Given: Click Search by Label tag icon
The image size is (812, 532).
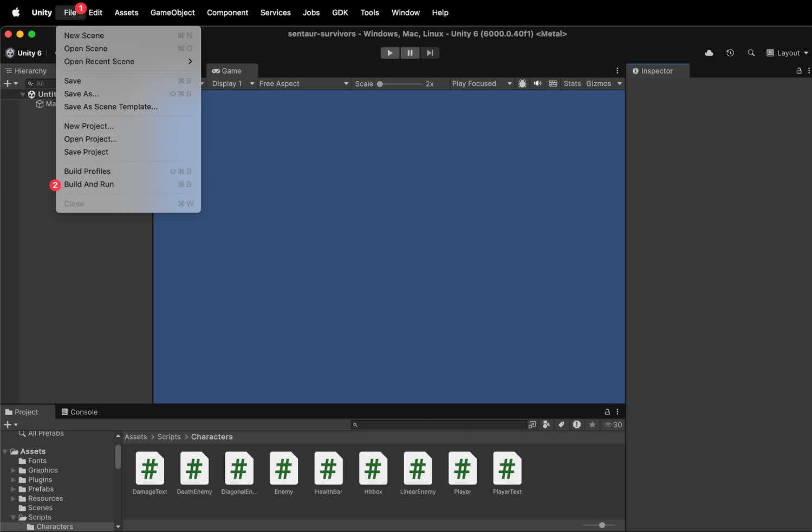Looking at the screenshot, I should pos(561,425).
